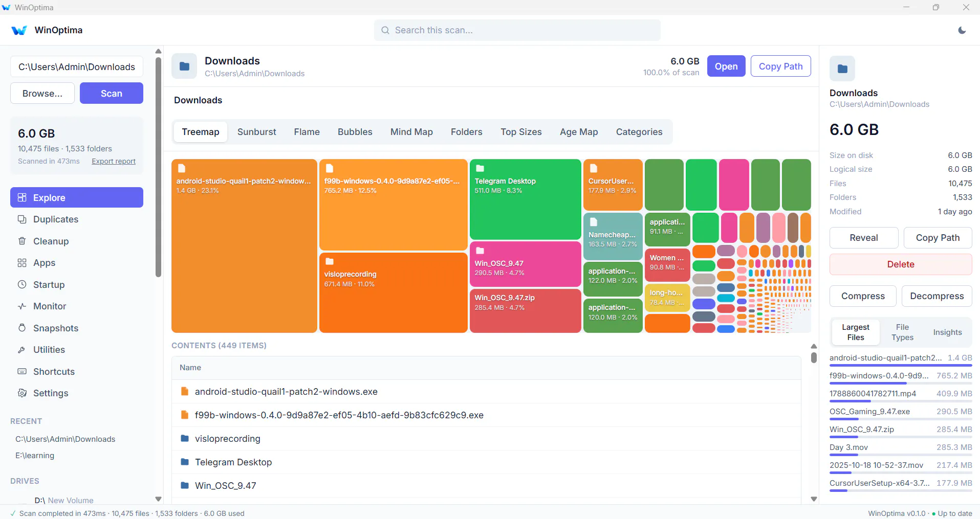Click the contents list scroll down arrow

point(814,499)
